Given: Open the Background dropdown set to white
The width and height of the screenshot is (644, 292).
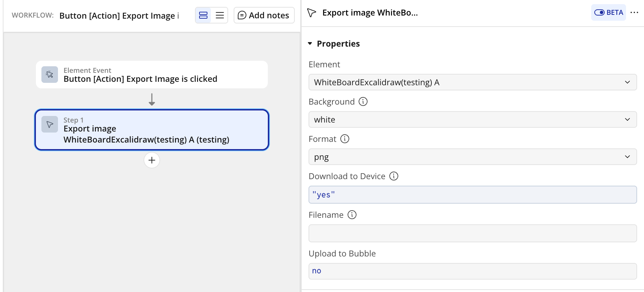Looking at the screenshot, I should [x=472, y=119].
